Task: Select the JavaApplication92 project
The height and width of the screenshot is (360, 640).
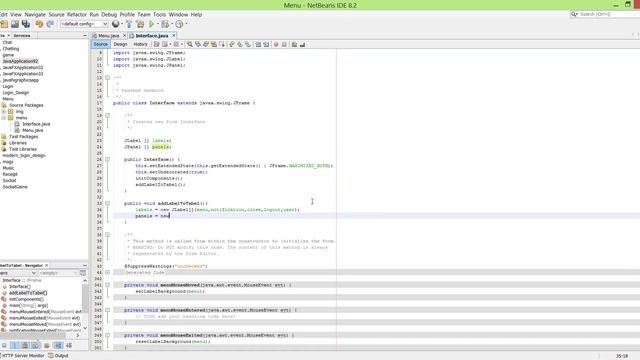Action: (20, 61)
